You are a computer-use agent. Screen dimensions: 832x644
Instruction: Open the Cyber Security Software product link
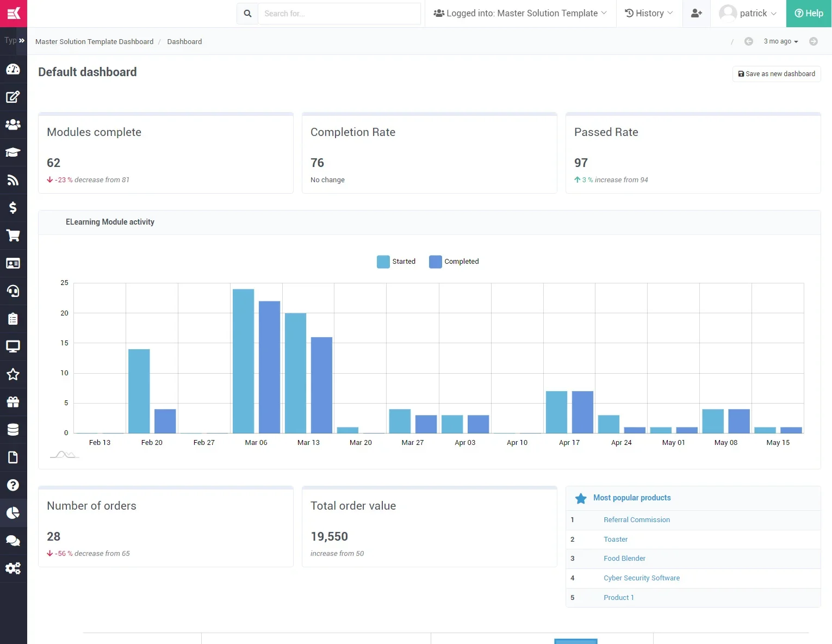[642, 578]
